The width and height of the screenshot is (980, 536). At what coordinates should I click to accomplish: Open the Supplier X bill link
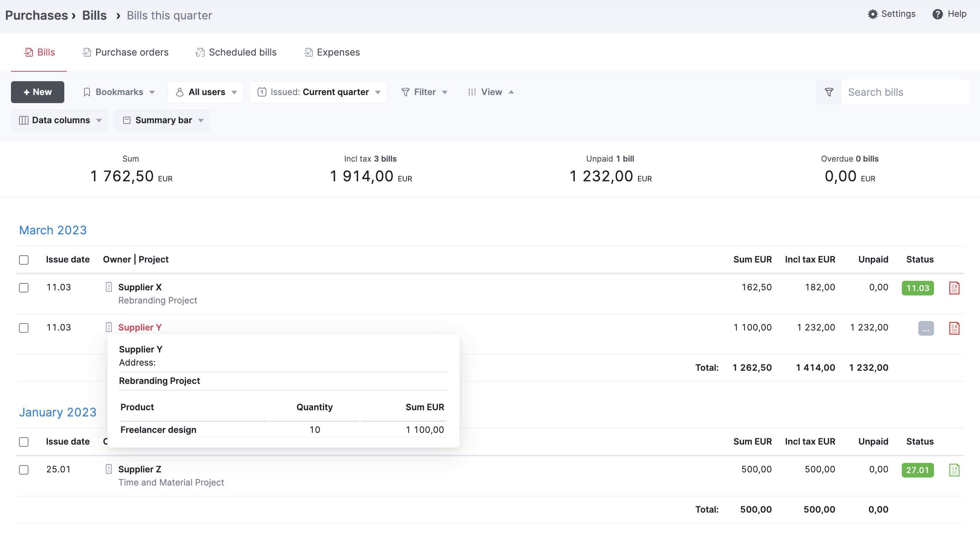140,287
